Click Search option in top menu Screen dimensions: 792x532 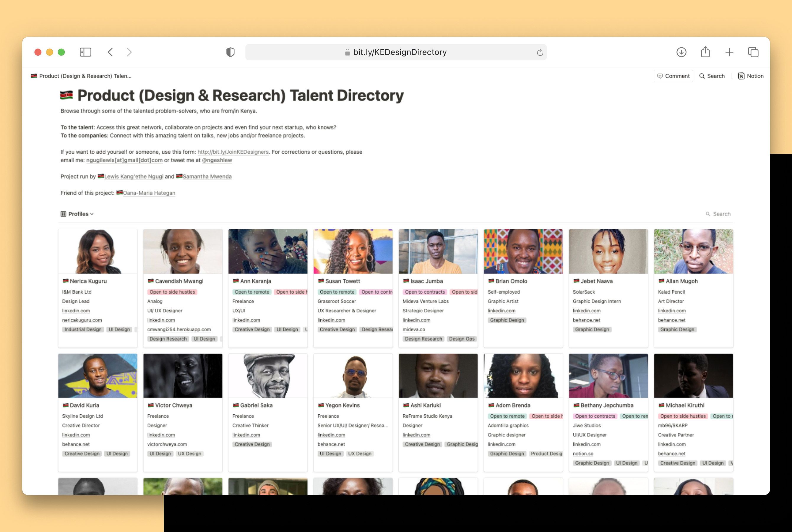pyautogui.click(x=713, y=75)
